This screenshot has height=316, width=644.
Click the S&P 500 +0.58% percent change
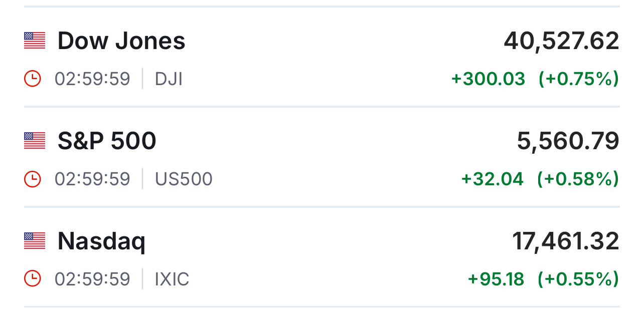coord(578,179)
